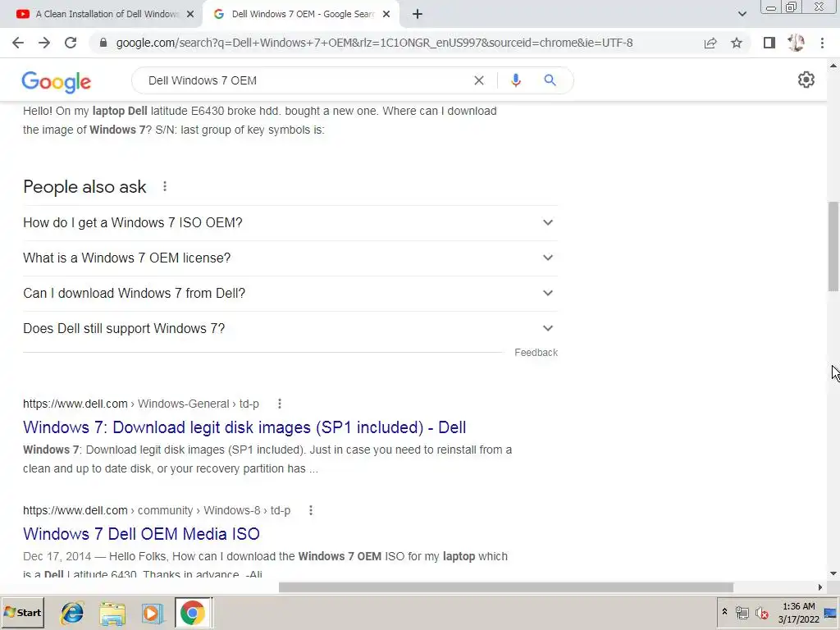Image resolution: width=840 pixels, height=630 pixels.
Task: Go forward to the next page
Action: coord(44,43)
